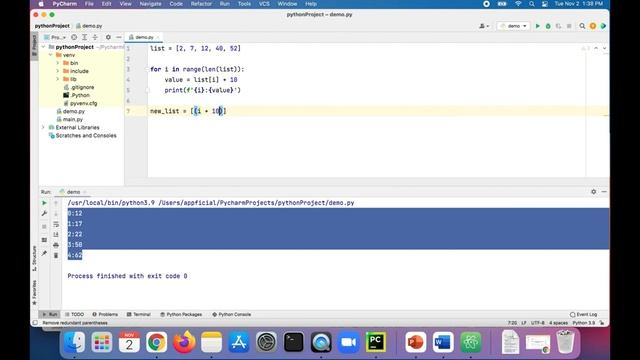Restore layout icon in Run panel sidebar
This screenshot has height=360, width=640.
(44, 240)
